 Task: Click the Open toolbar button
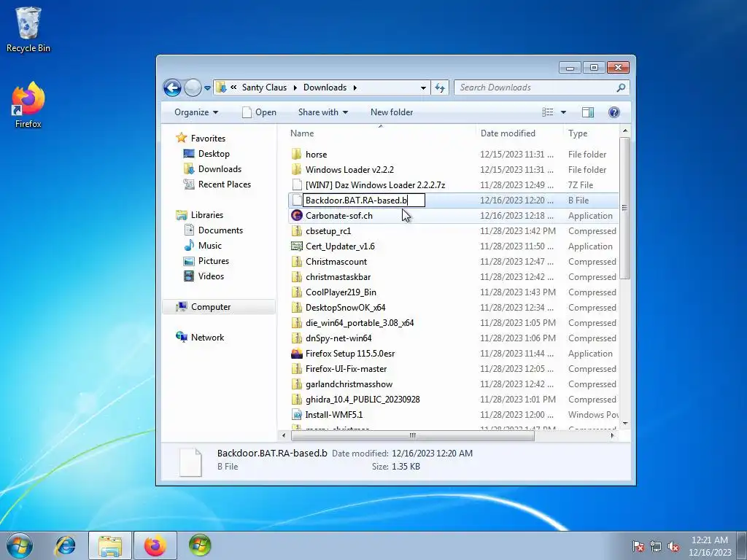coord(259,112)
